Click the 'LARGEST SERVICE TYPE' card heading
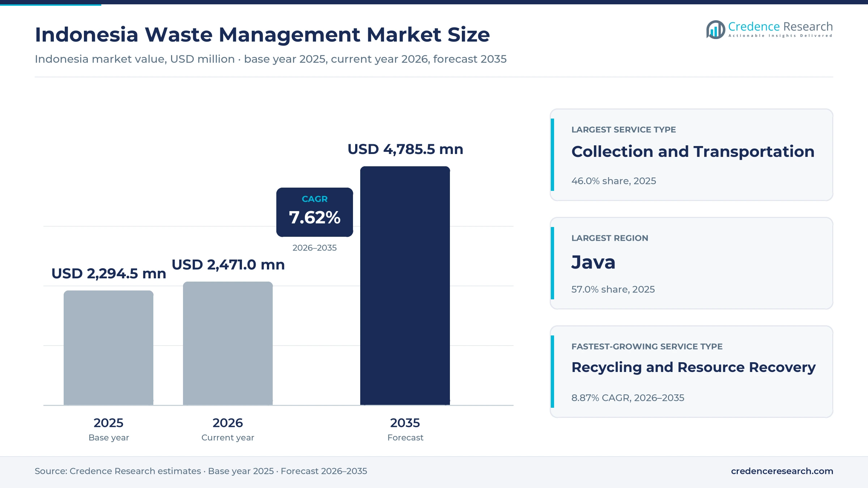The width and height of the screenshot is (868, 488). (x=624, y=130)
